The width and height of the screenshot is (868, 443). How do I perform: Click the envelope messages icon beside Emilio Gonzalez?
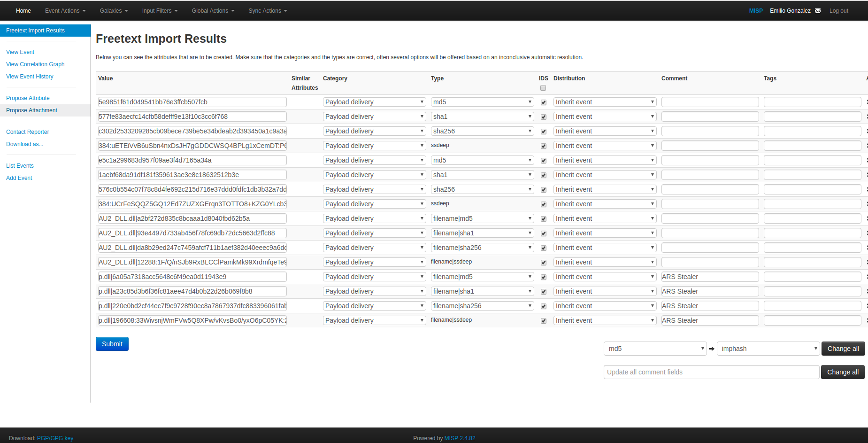818,11
